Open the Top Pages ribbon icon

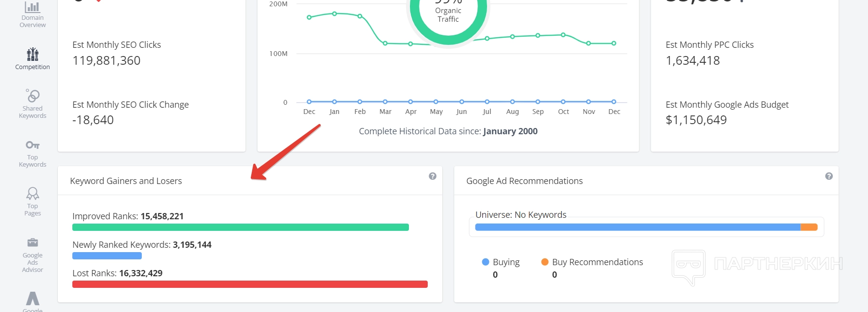pyautogui.click(x=32, y=194)
